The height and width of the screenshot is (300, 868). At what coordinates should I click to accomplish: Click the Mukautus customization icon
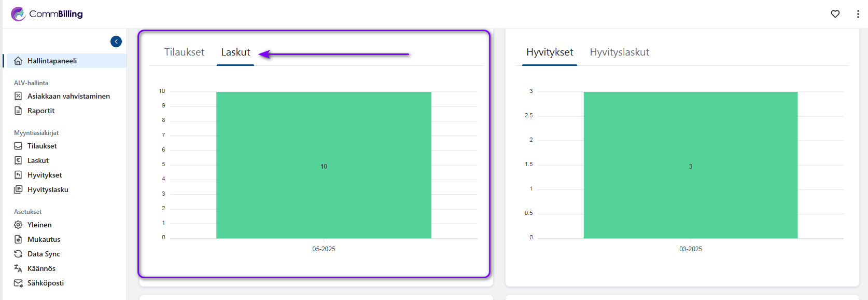pos(18,239)
